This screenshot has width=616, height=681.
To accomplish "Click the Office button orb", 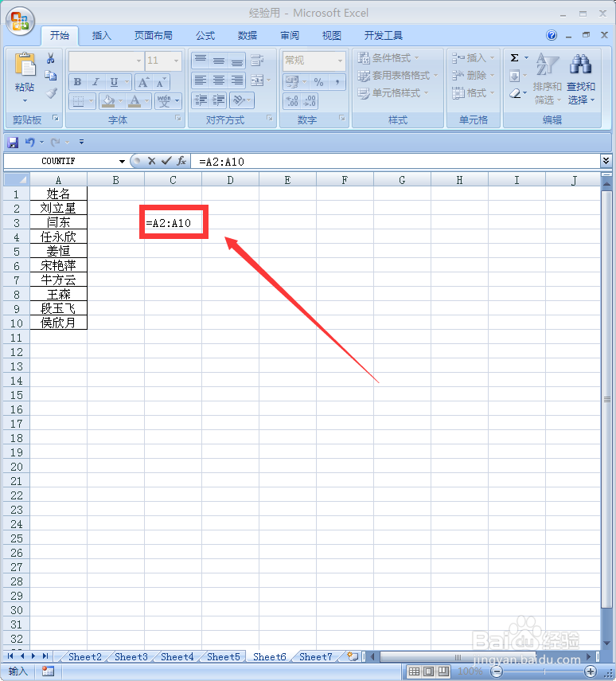I will tap(20, 21).
